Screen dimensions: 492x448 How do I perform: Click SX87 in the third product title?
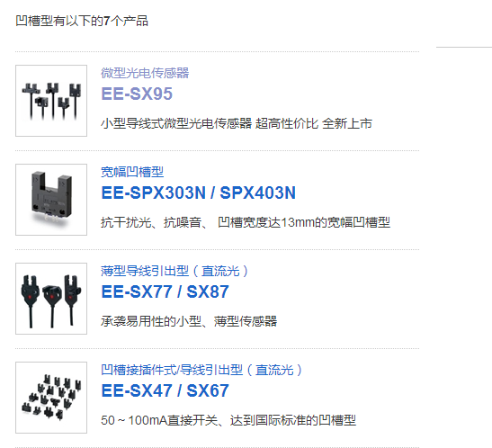[208, 291]
